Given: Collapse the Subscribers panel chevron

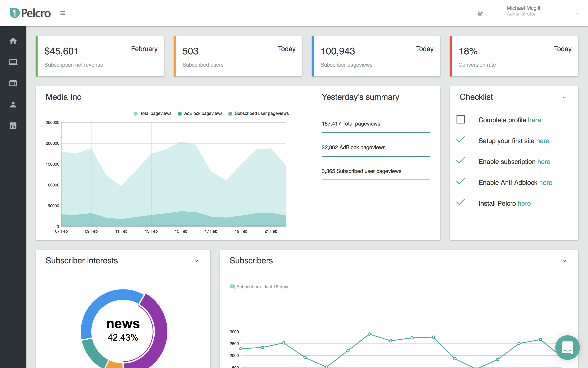Looking at the screenshot, I should tap(564, 261).
